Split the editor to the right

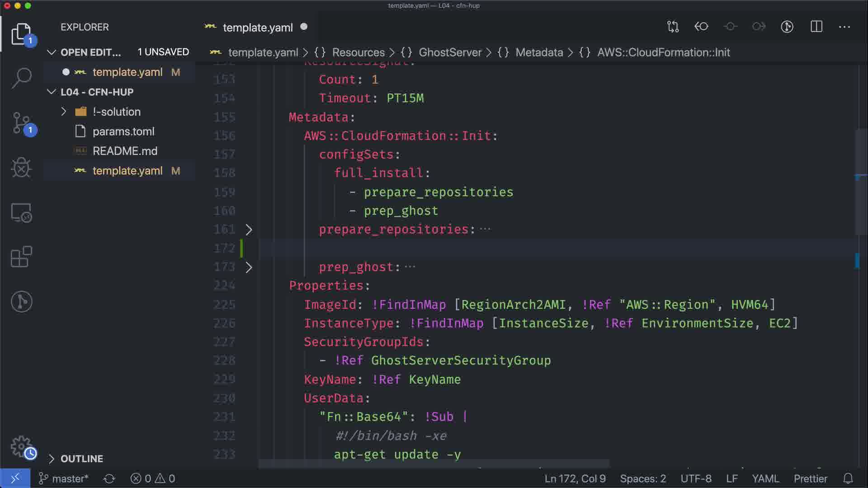(x=816, y=27)
